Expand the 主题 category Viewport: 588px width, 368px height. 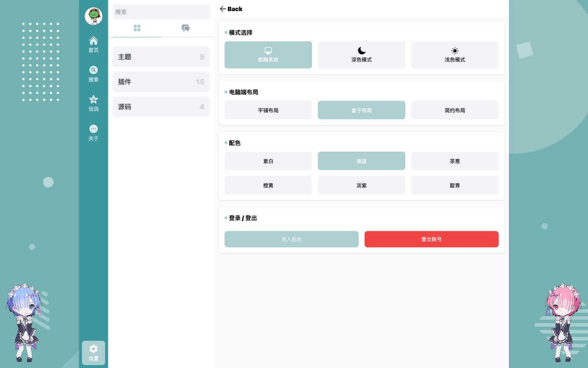click(161, 57)
